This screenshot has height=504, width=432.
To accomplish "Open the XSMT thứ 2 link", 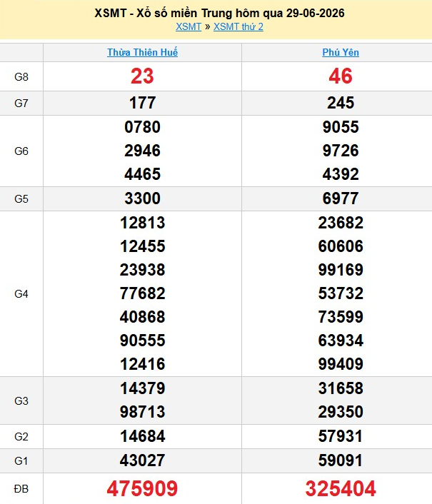I will (238, 26).
